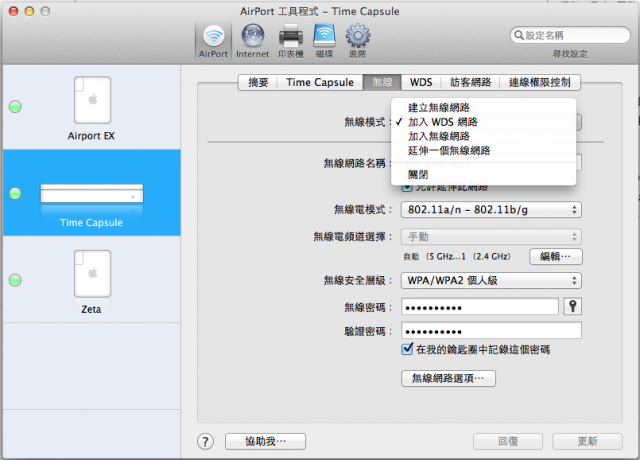Open the 磁碟 disk settings icon
The width and height of the screenshot is (640, 460).
[x=324, y=41]
